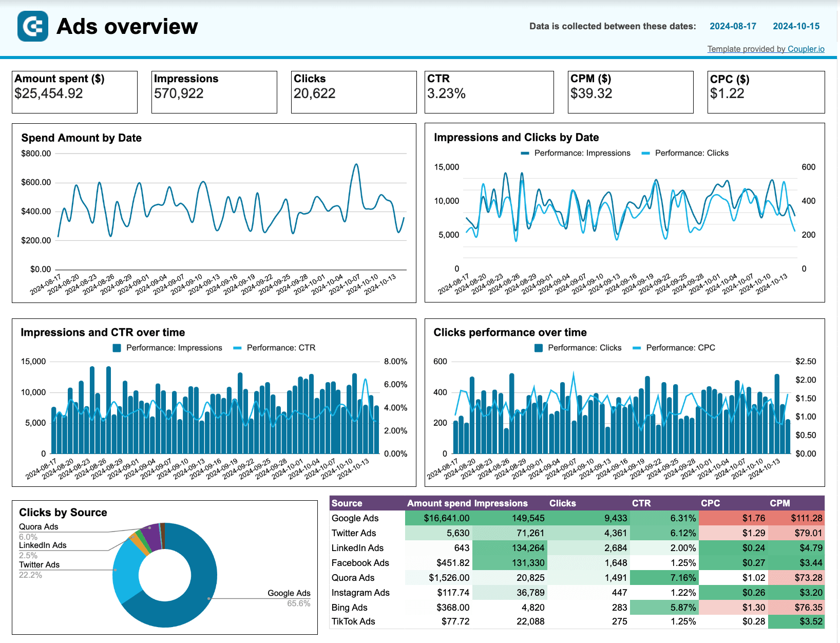Select the start date 2024-08-17
This screenshot has height=643, width=840.
point(733,26)
